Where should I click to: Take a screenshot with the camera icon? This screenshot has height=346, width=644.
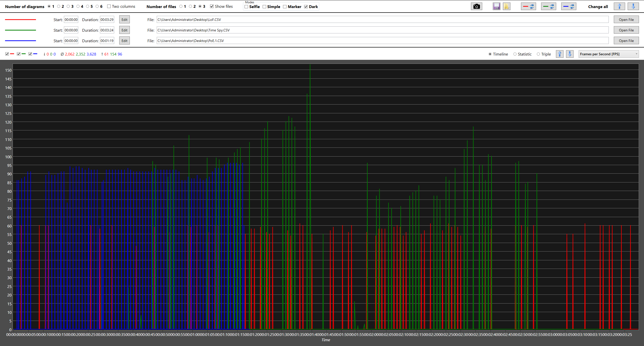click(x=476, y=7)
